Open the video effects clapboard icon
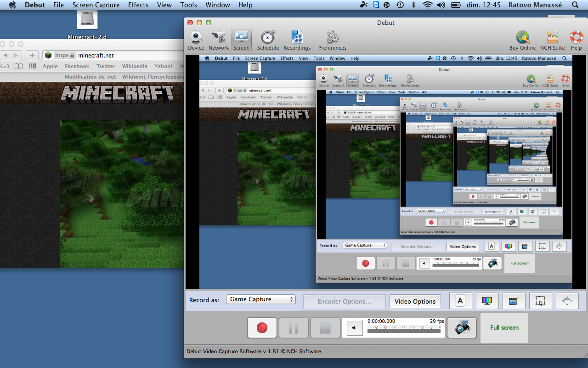This screenshot has width=588, height=368. pos(514,301)
